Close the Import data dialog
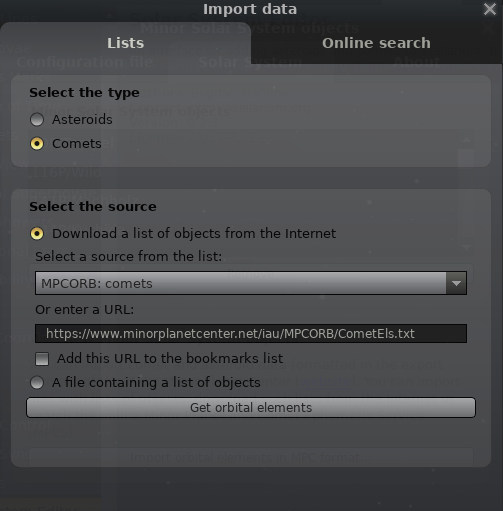This screenshot has width=503, height=511. (489, 9)
